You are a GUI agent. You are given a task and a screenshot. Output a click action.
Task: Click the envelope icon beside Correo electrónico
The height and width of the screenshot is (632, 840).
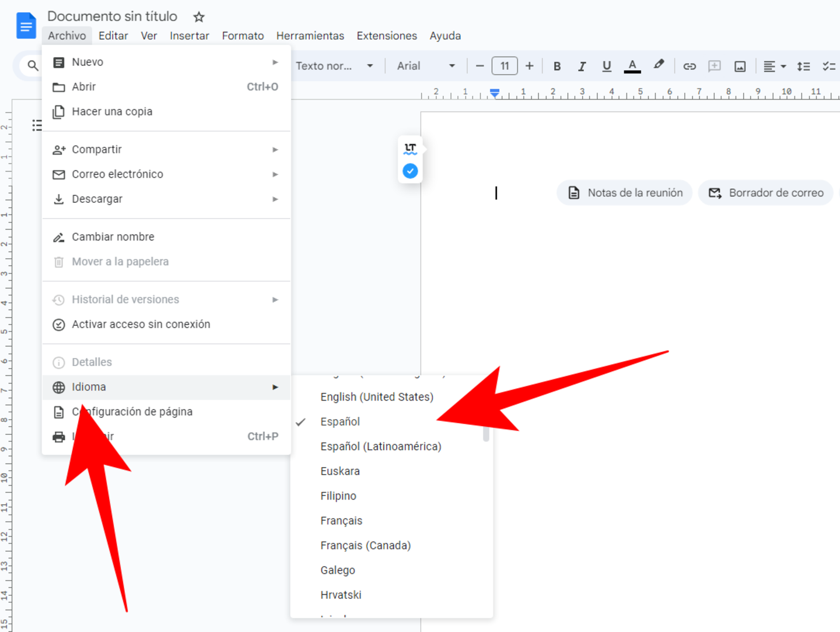click(59, 174)
